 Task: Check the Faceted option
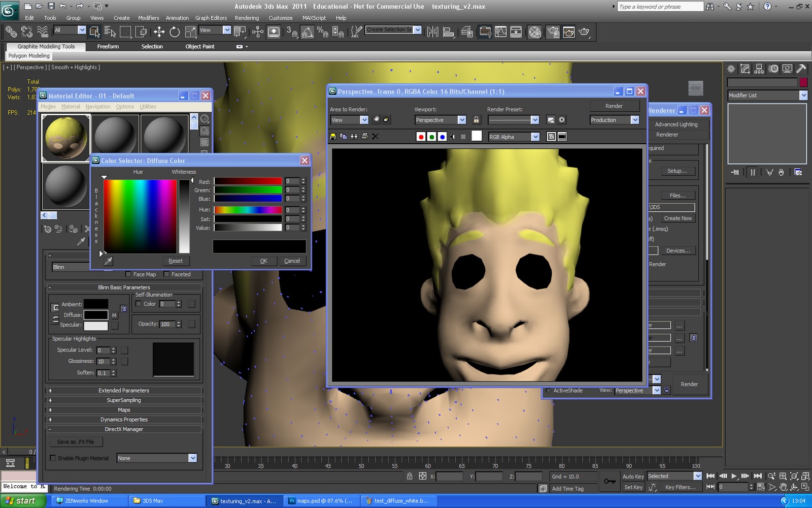pyautogui.click(x=166, y=274)
